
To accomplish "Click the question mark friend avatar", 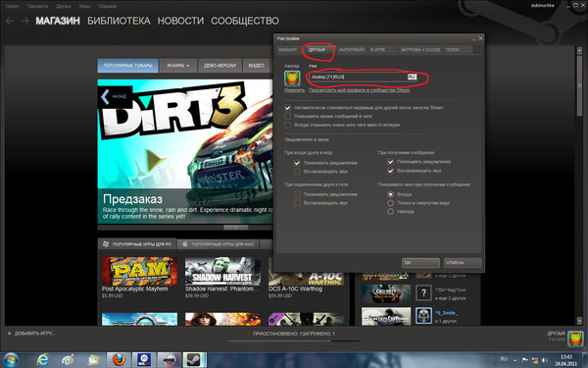I will (423, 293).
